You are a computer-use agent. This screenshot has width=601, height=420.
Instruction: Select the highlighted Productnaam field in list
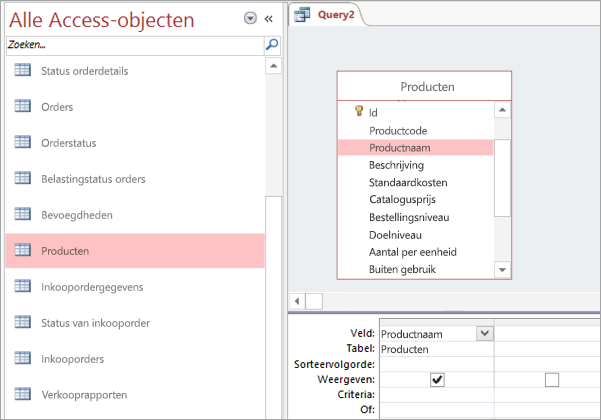[x=415, y=148]
